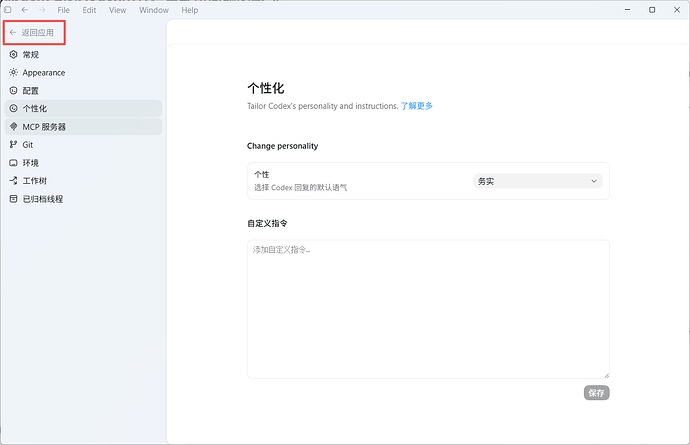Open the 工作树 settings label
The image size is (690, 445).
[35, 181]
